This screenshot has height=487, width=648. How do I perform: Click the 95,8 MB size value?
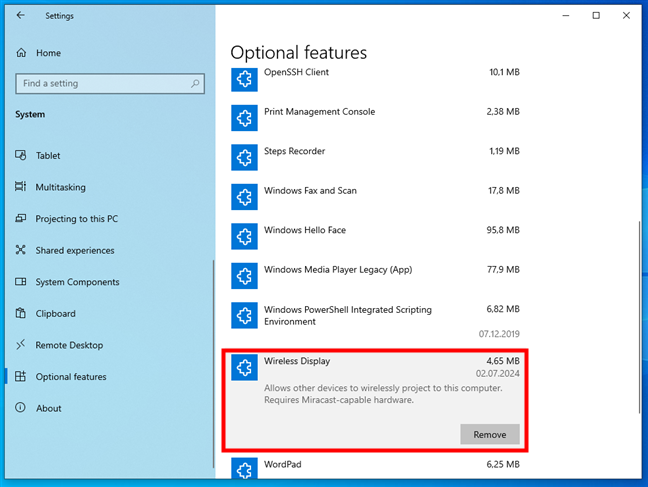[503, 230]
